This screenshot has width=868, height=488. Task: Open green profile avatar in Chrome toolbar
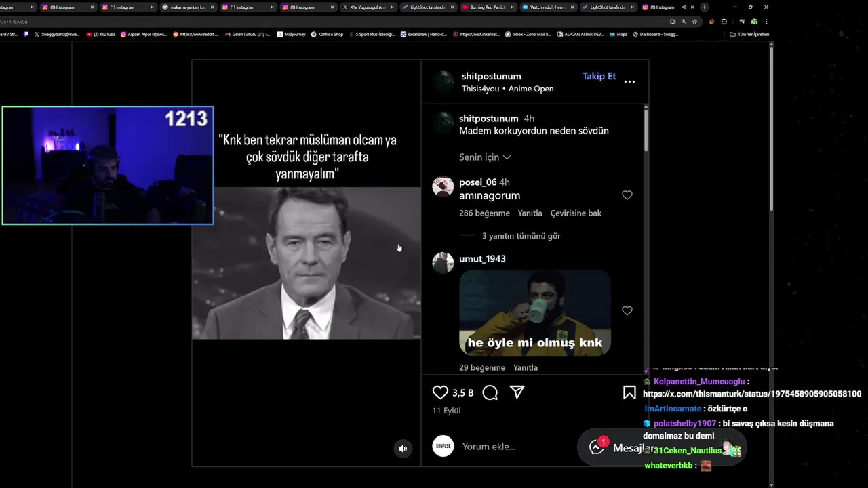[754, 22]
